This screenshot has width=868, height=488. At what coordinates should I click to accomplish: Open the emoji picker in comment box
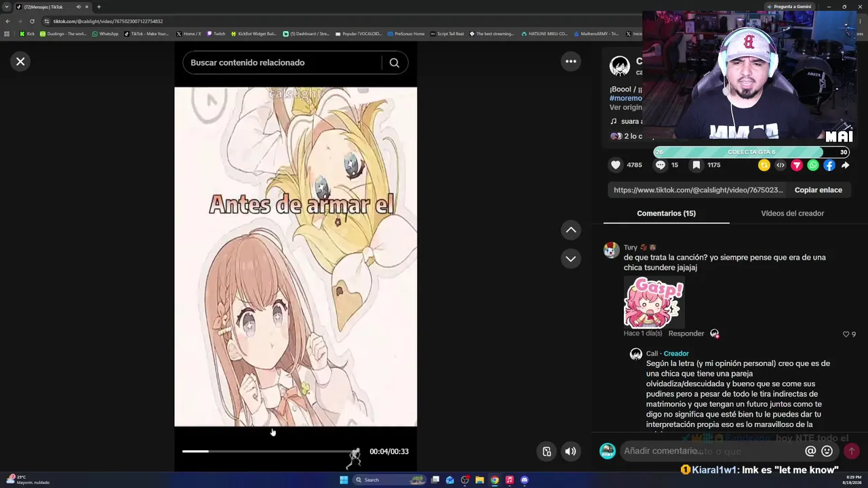(827, 451)
